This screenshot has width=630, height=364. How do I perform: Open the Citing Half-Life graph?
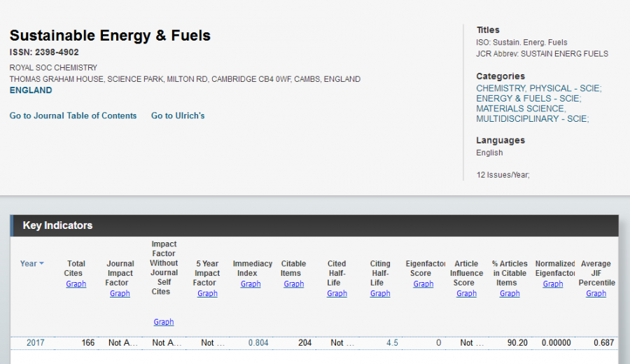380,294
